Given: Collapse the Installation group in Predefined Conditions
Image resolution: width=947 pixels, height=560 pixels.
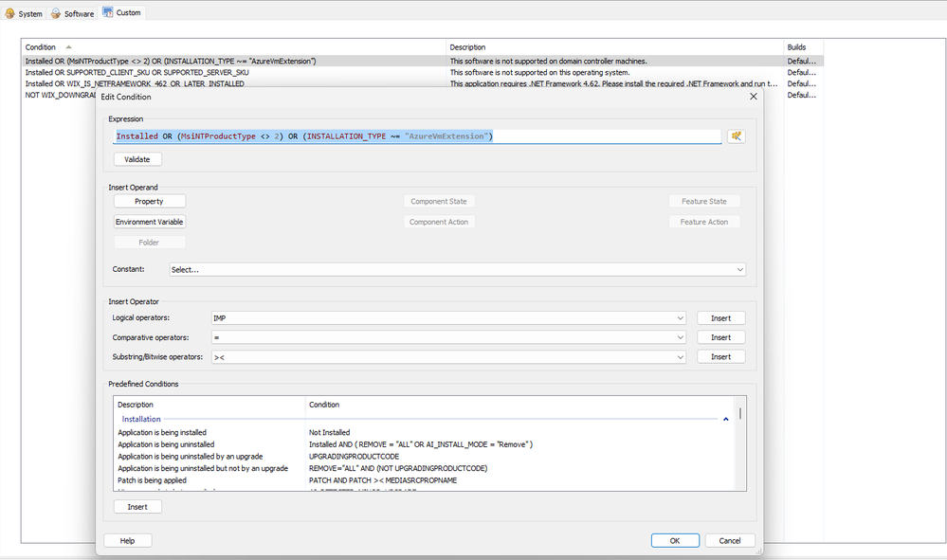Looking at the screenshot, I should pyautogui.click(x=725, y=419).
